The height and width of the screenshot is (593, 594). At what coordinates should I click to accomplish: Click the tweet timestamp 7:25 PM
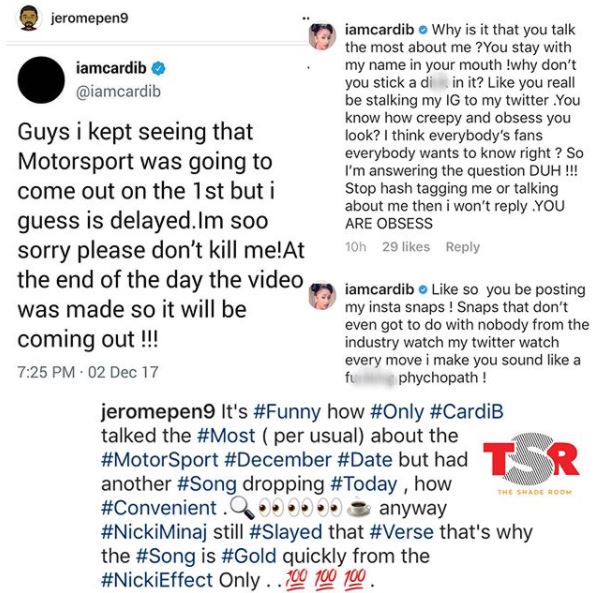coord(46,372)
